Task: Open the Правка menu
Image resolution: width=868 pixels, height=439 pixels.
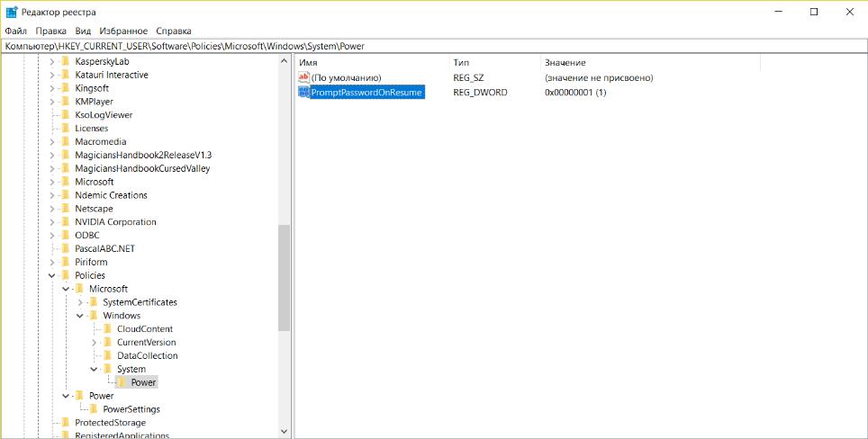Action: [51, 31]
